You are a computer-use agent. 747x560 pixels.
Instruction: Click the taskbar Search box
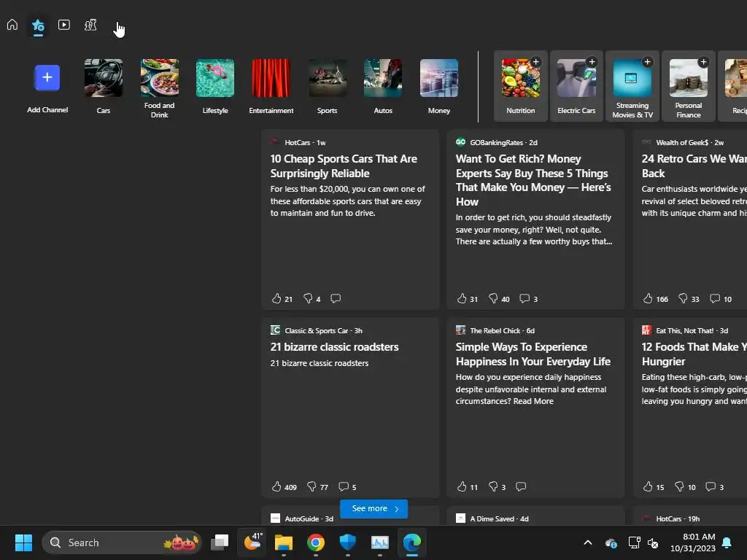click(x=122, y=542)
